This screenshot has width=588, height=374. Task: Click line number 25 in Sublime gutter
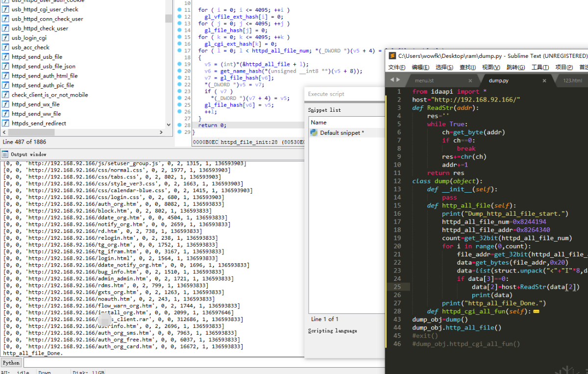tap(397, 287)
